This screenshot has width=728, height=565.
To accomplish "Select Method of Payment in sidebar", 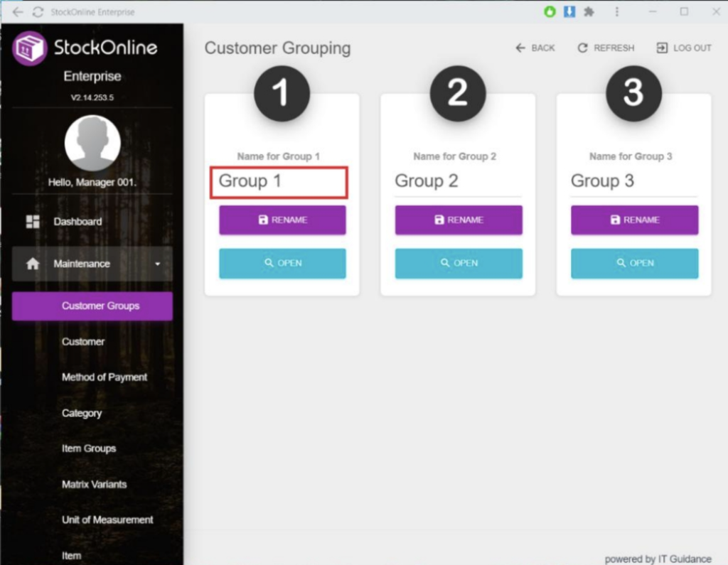I will [x=105, y=377].
